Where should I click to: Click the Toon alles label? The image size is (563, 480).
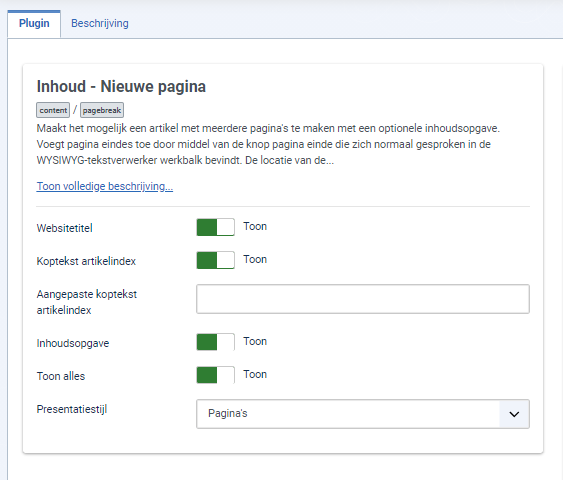(61, 376)
